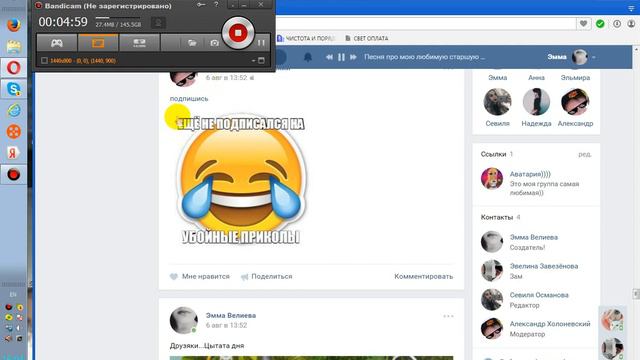Select Bandicam HDMI device recording mode
Image resolution: width=640 pixels, height=360 pixels.
click(x=139, y=43)
